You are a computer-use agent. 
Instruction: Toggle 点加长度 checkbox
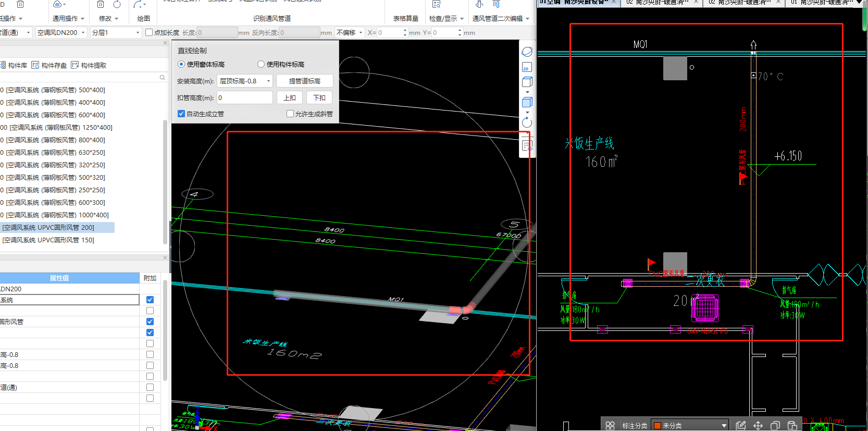click(x=149, y=32)
